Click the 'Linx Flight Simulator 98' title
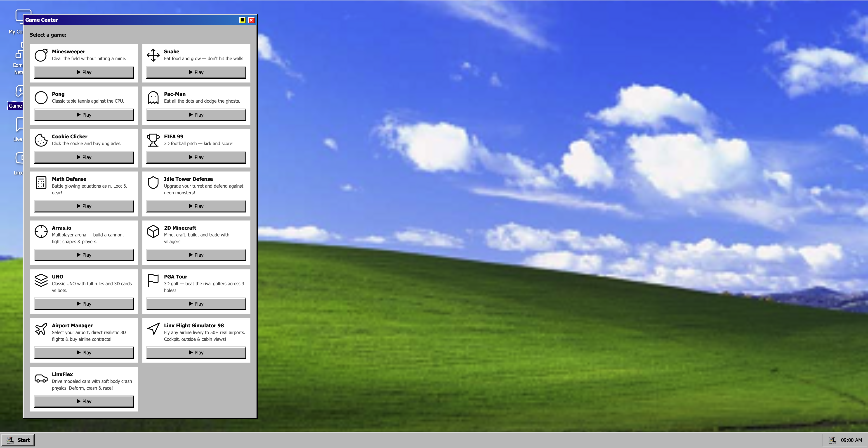The width and height of the screenshot is (868, 448). click(194, 325)
